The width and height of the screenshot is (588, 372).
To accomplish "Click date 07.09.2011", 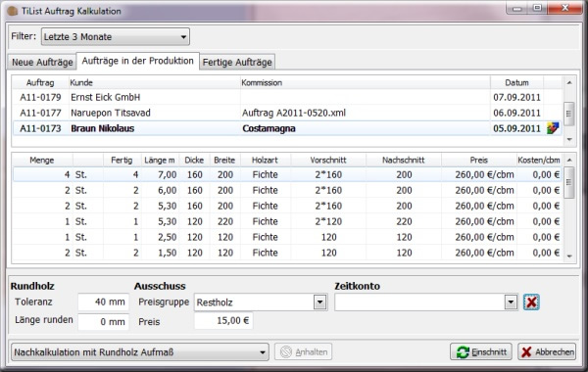I will pyautogui.click(x=516, y=97).
